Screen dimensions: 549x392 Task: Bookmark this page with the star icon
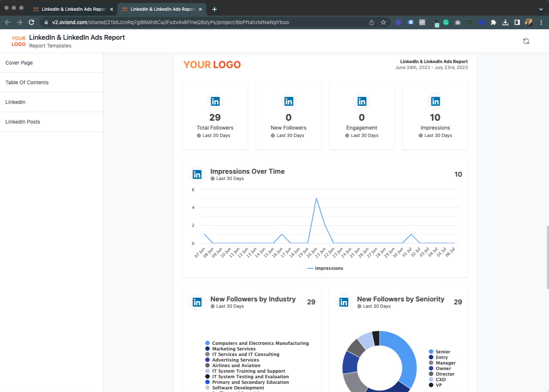coord(383,22)
